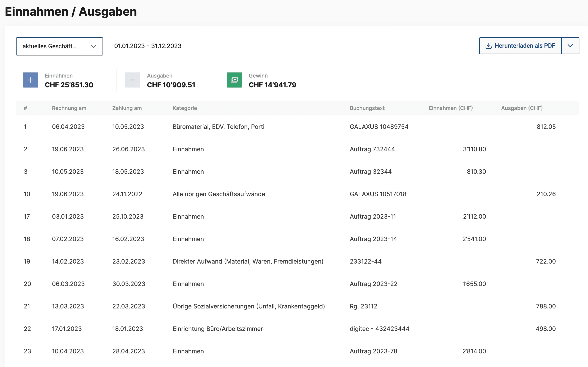Open the GALAXUS 10517018 entry
This screenshot has width=588, height=367.
coord(378,194)
